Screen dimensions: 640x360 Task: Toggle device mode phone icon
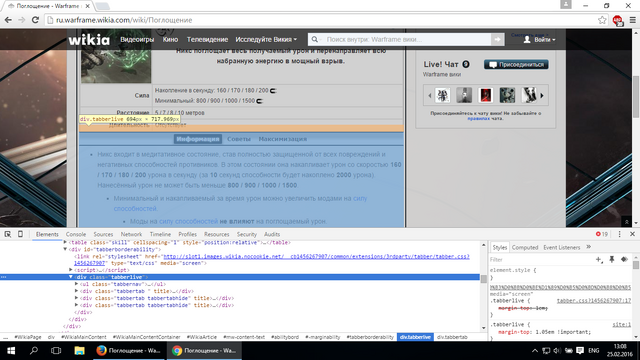click(x=20, y=234)
